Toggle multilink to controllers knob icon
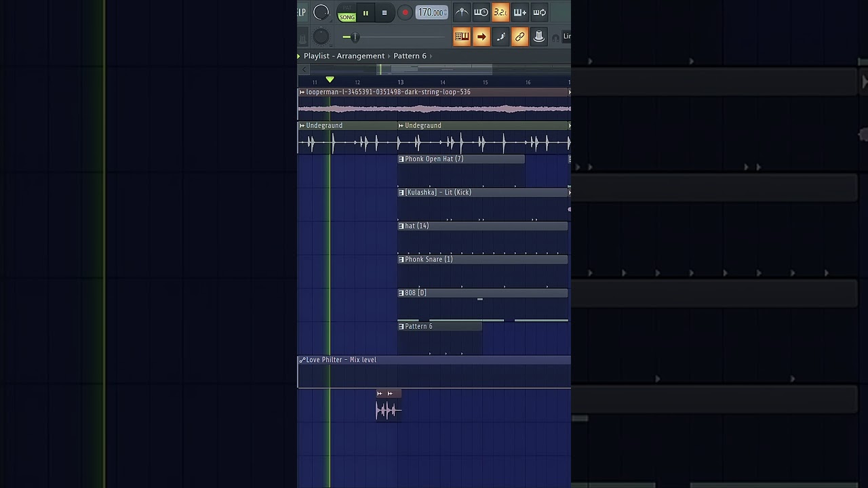Viewport: 868px width, 488px height. (539, 37)
